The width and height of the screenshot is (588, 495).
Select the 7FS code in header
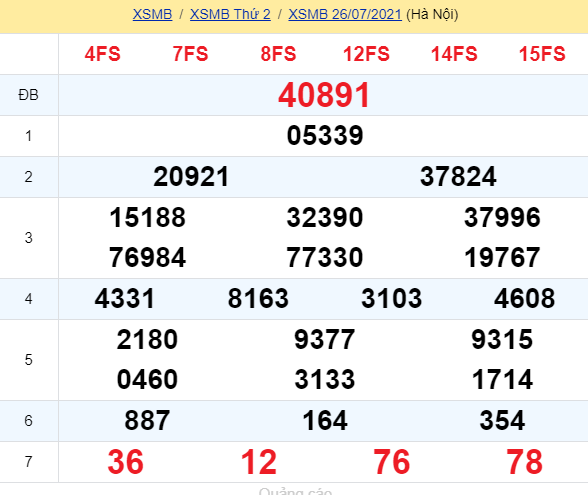coord(190,54)
